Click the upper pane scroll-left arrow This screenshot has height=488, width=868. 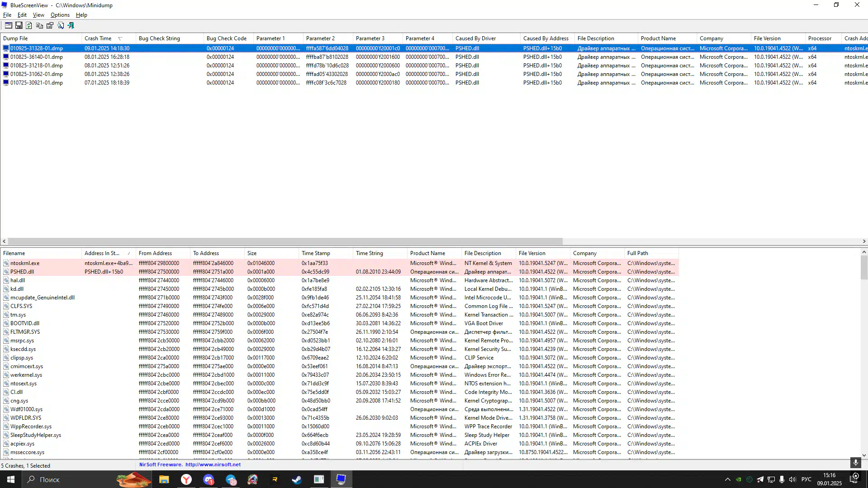[4, 242]
